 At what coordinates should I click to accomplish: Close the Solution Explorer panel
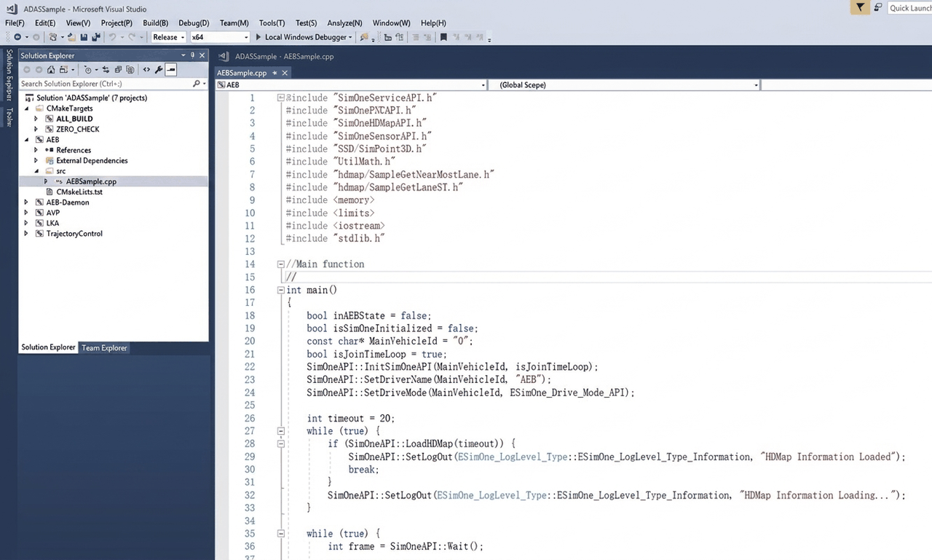pos(203,55)
